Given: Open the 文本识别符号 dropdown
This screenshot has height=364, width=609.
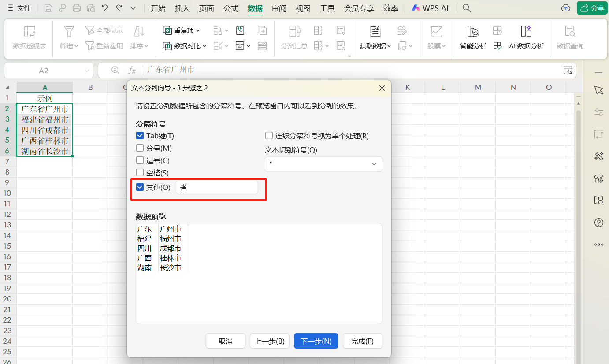Looking at the screenshot, I should click(x=374, y=164).
